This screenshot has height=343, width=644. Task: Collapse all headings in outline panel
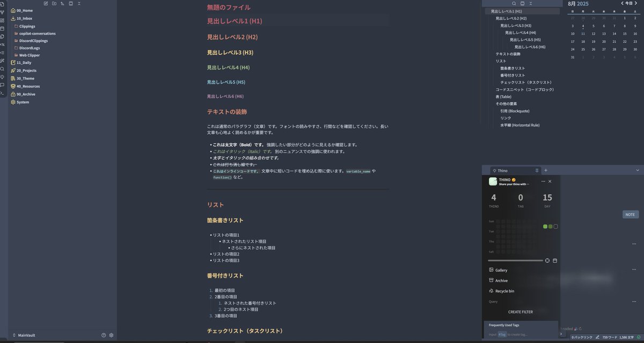[x=531, y=3]
